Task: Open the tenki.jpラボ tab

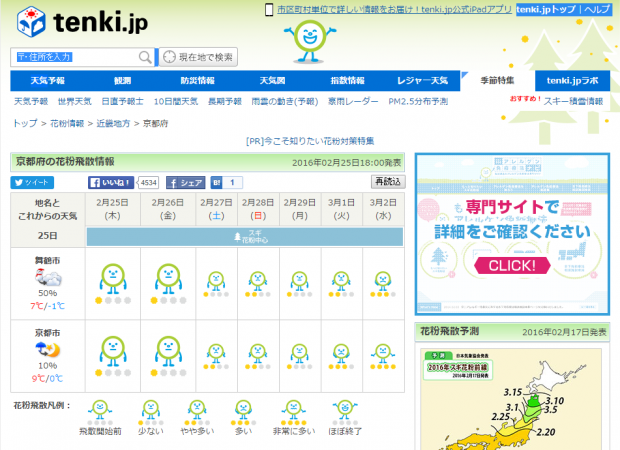Action: tap(572, 81)
